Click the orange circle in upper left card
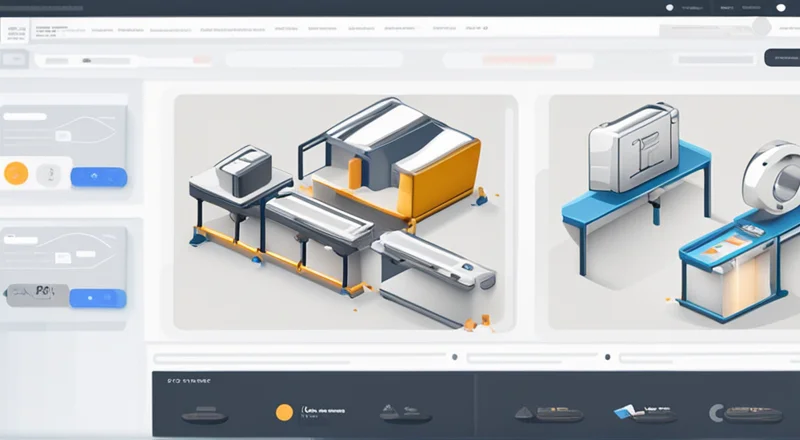Screen dimensions: 800x440 16,173
